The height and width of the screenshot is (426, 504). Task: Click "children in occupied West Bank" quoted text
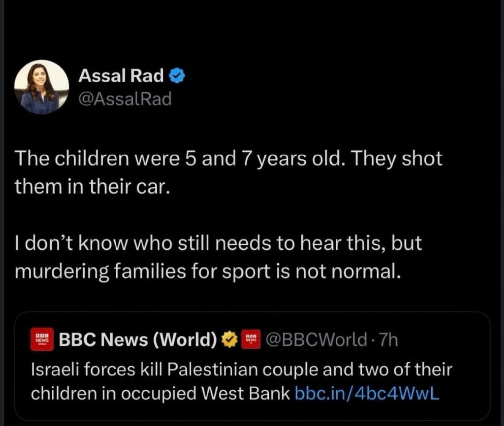[160, 393]
